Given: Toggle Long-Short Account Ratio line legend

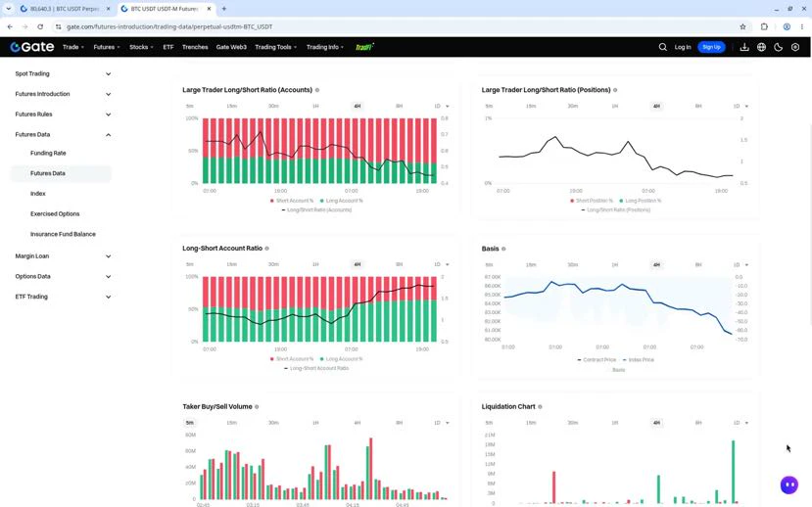Looking at the screenshot, I should coord(317,368).
